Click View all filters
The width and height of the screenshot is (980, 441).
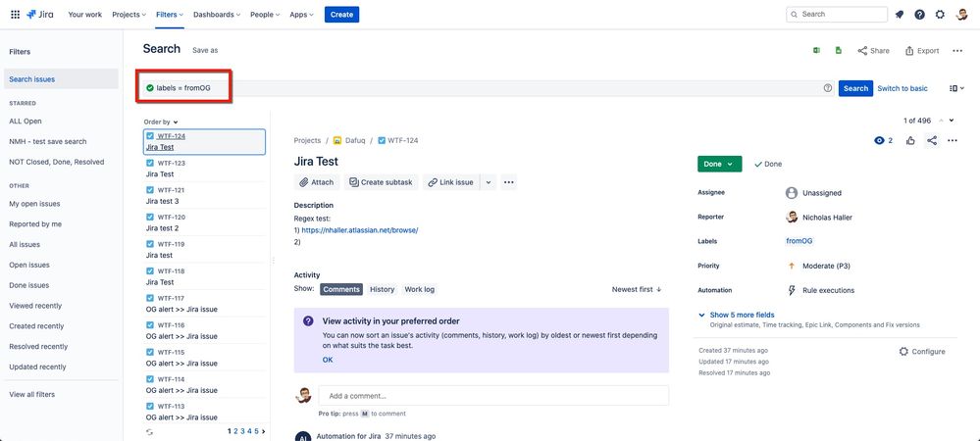(x=31, y=394)
